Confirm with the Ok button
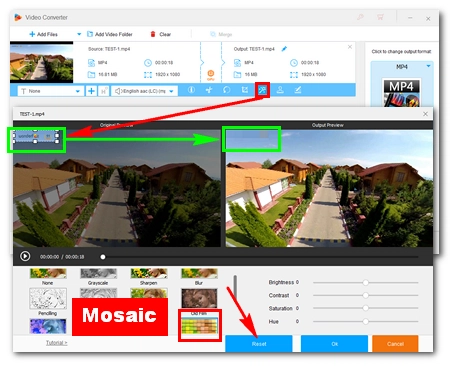450x366 pixels. pos(334,344)
